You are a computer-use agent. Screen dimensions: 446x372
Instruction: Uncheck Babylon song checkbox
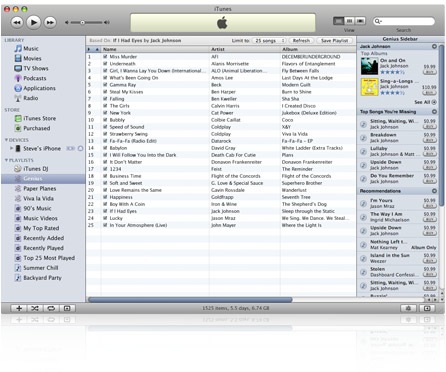point(105,148)
